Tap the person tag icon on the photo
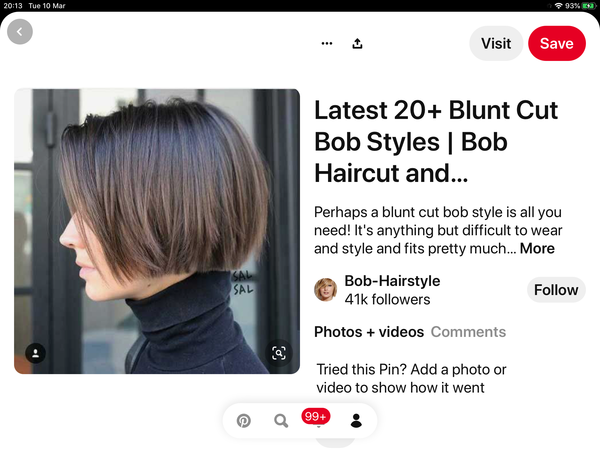This screenshot has width=600, height=450. (x=36, y=353)
